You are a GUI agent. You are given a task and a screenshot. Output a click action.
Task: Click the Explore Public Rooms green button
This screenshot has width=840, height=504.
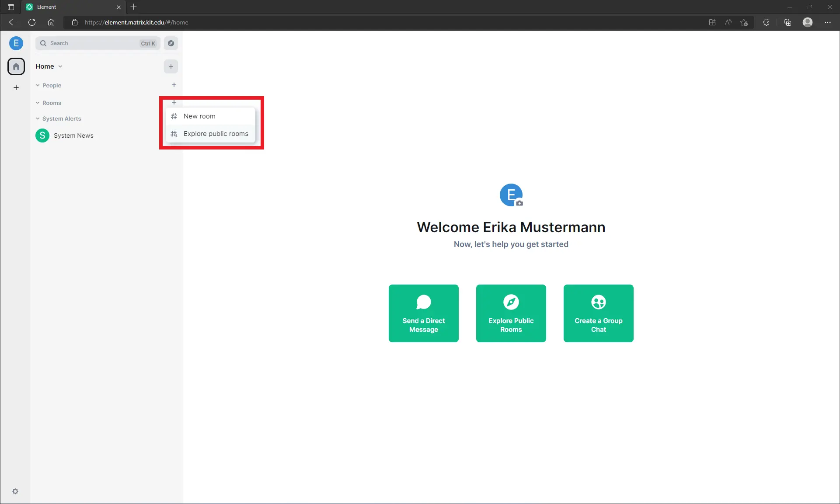point(511,313)
